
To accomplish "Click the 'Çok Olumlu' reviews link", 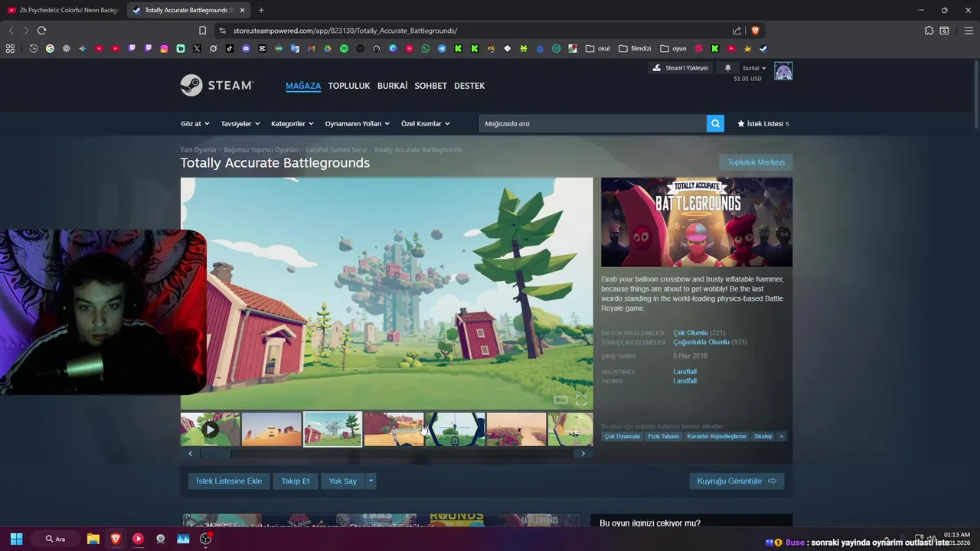I will [691, 333].
